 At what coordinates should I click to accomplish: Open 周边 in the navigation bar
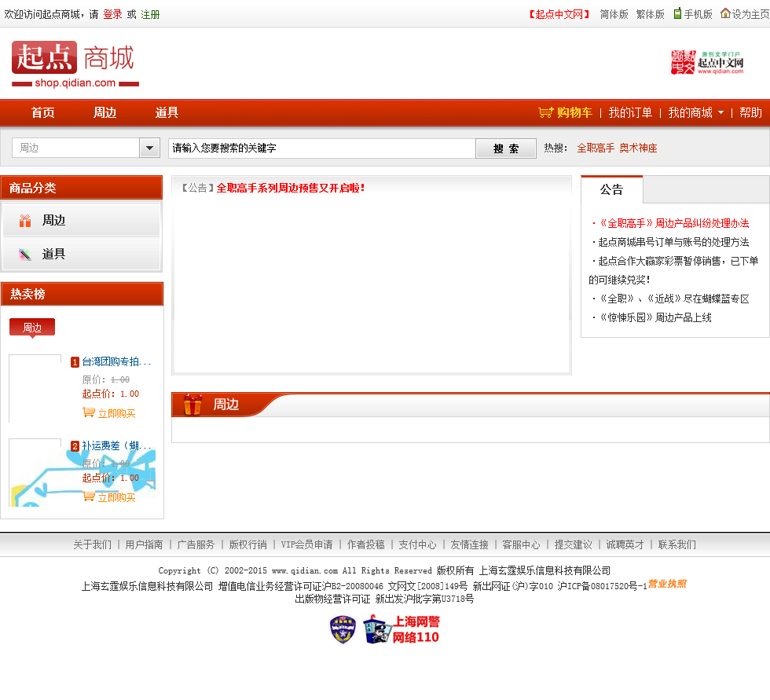105,112
